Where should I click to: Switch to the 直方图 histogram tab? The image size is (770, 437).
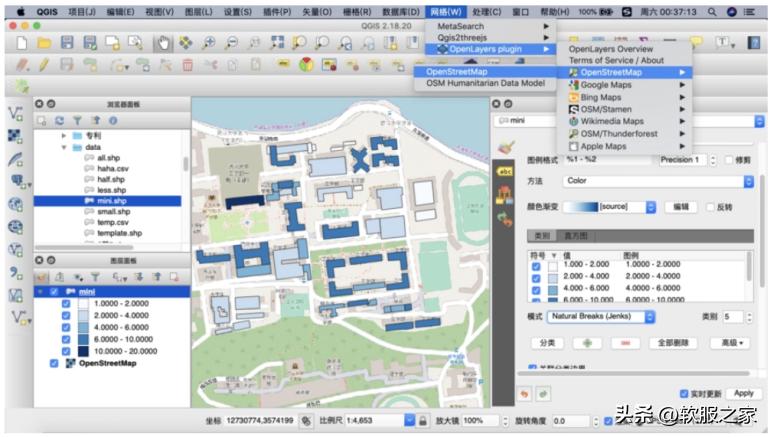[x=575, y=235]
